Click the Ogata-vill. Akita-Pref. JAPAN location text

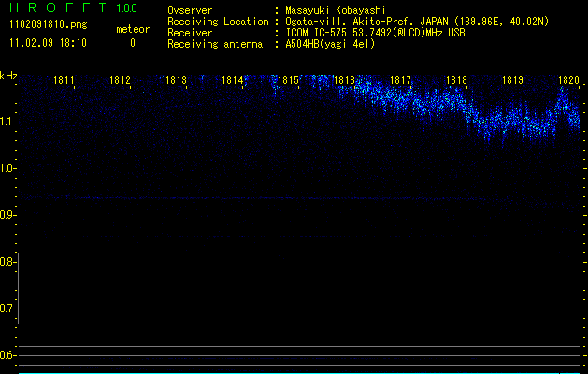(417, 22)
